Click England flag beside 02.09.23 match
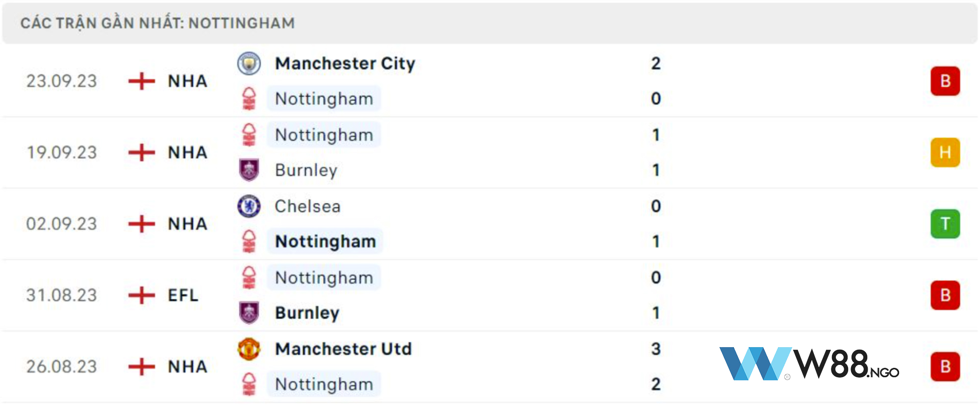980x407 pixels. 142,224
